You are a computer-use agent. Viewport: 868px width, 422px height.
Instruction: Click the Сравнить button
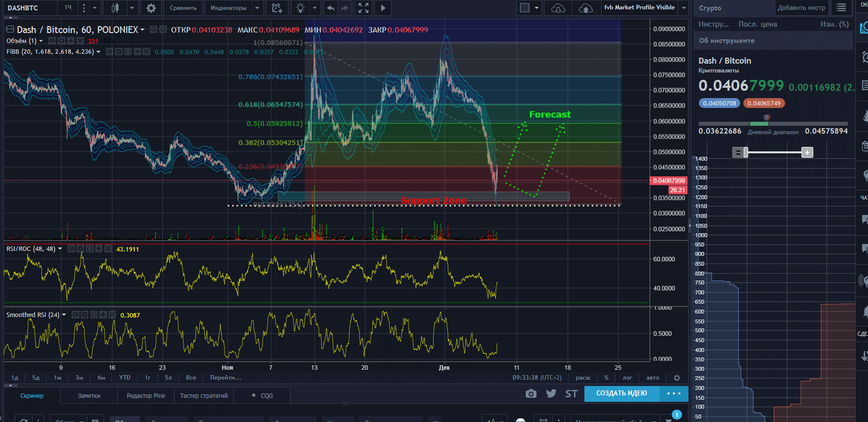pos(183,8)
